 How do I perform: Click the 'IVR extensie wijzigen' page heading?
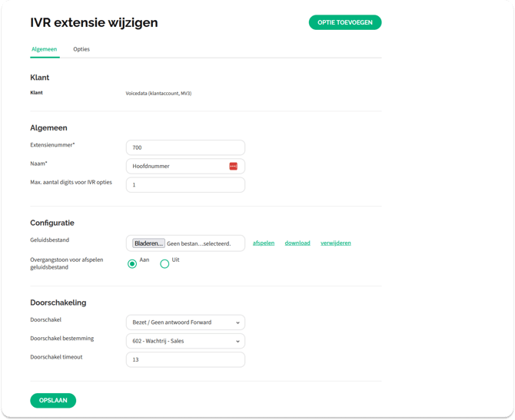tap(94, 23)
